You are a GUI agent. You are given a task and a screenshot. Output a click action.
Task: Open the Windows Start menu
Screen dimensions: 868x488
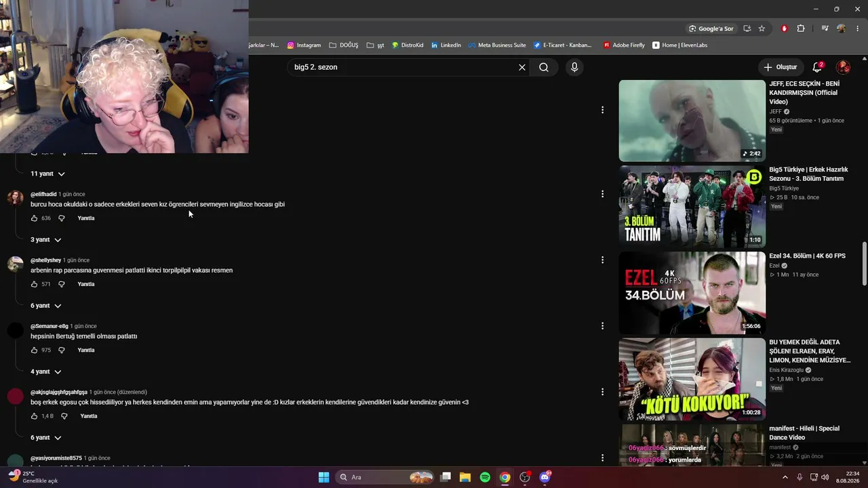click(x=323, y=477)
